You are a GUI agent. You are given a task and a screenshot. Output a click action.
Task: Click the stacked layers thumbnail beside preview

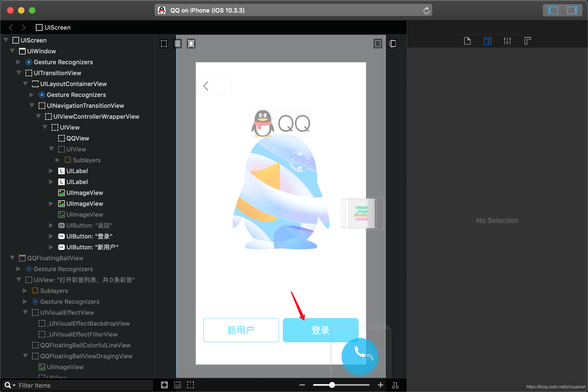pos(362,213)
